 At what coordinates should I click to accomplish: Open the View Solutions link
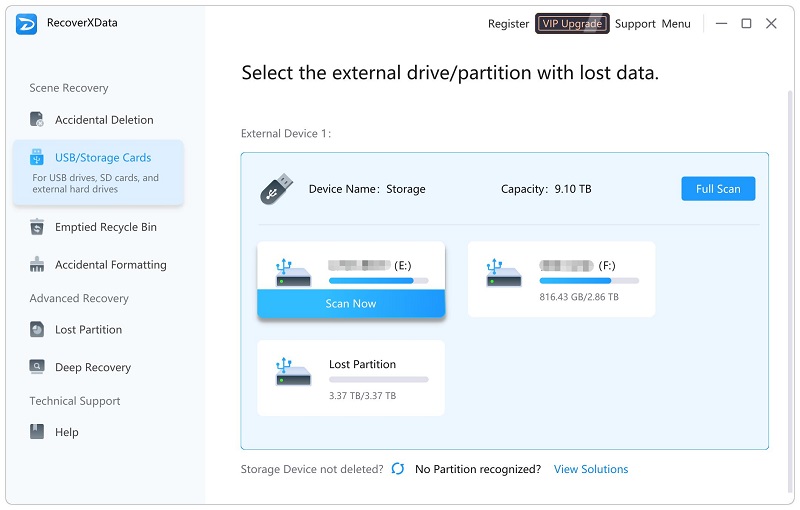coord(591,469)
